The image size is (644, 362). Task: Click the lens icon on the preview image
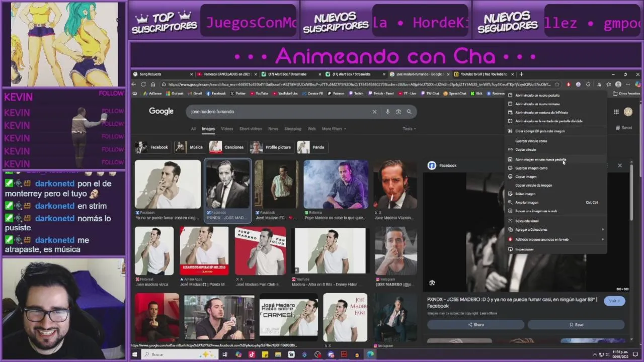(x=432, y=283)
